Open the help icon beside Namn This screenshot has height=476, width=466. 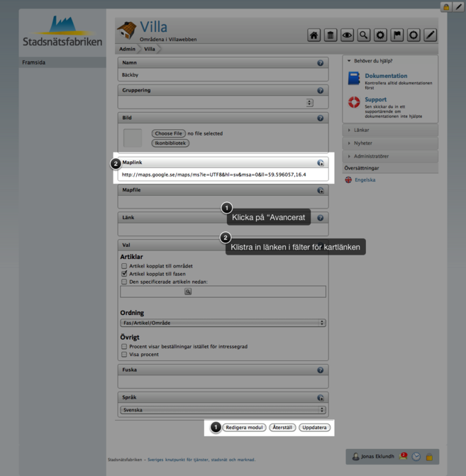click(x=321, y=63)
